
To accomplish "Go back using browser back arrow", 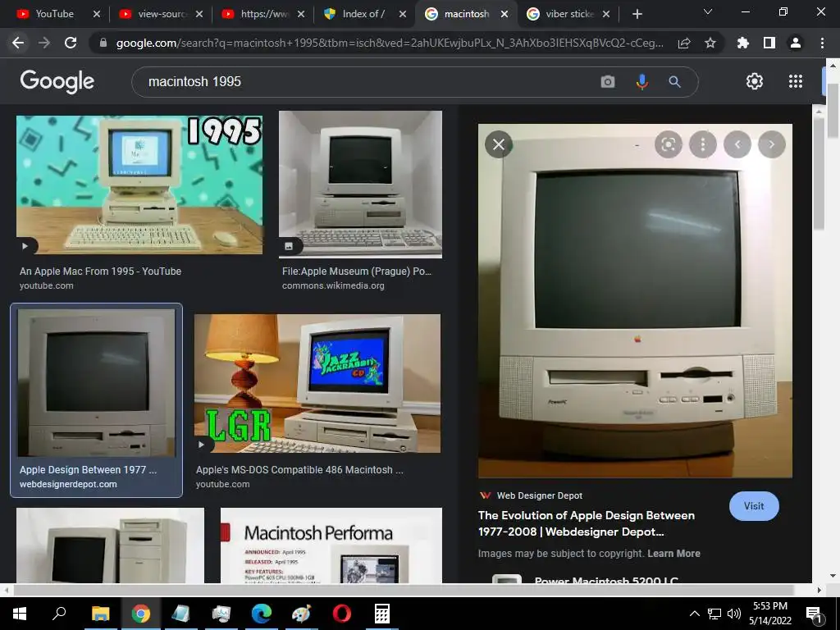I will pyautogui.click(x=18, y=43).
